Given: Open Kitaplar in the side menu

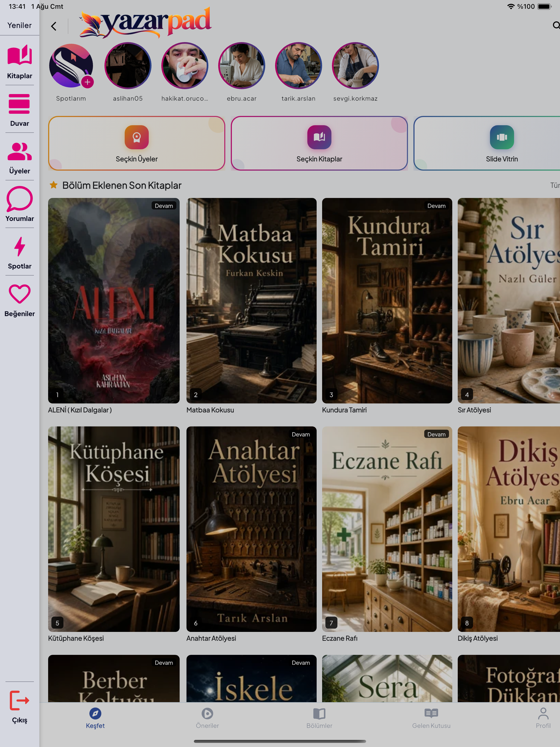Looking at the screenshot, I should coord(20,62).
